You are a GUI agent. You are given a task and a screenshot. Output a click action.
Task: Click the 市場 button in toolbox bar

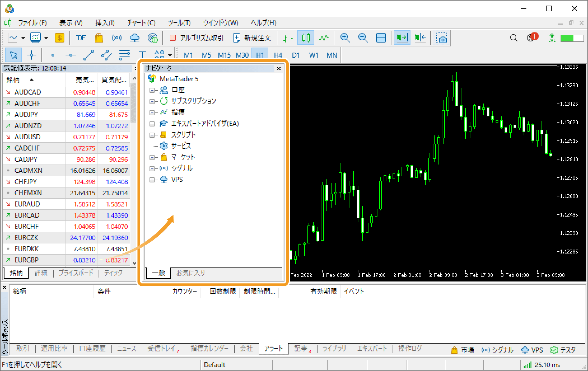pyautogui.click(x=463, y=350)
